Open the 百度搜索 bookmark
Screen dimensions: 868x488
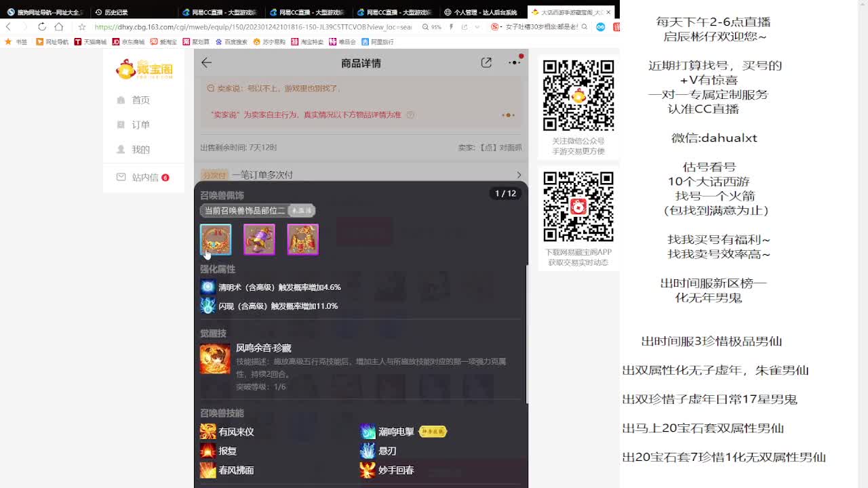click(231, 42)
